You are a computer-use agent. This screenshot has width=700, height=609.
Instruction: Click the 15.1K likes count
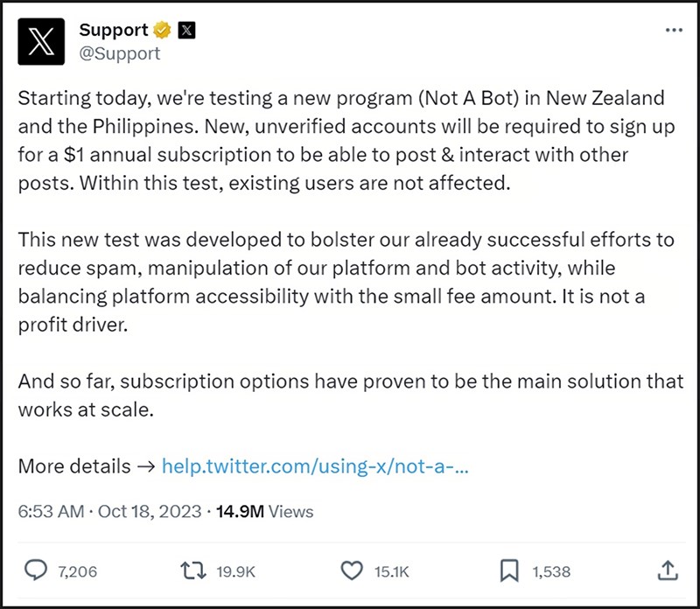tap(391, 571)
